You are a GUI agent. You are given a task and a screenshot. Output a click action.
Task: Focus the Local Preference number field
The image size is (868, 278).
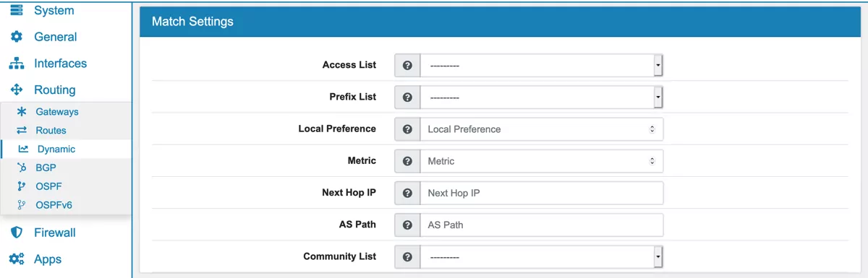click(542, 129)
